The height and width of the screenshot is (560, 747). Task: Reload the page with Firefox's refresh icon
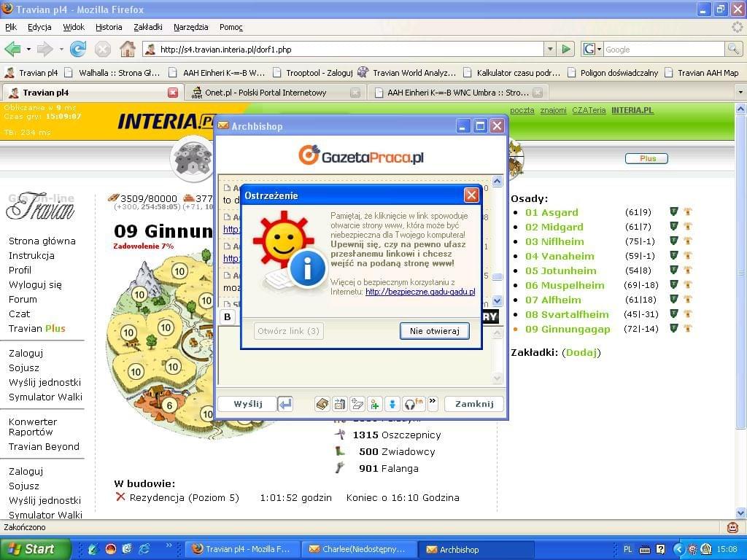pyautogui.click(x=77, y=49)
